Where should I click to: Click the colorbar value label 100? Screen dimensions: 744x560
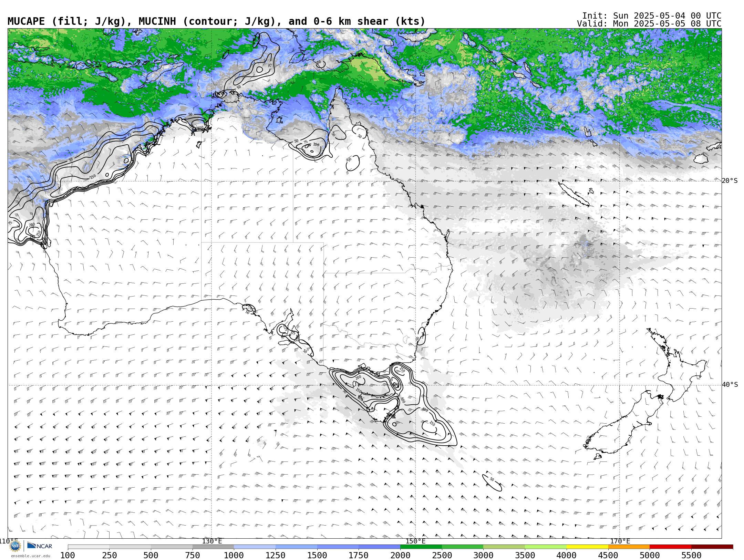[68, 556]
